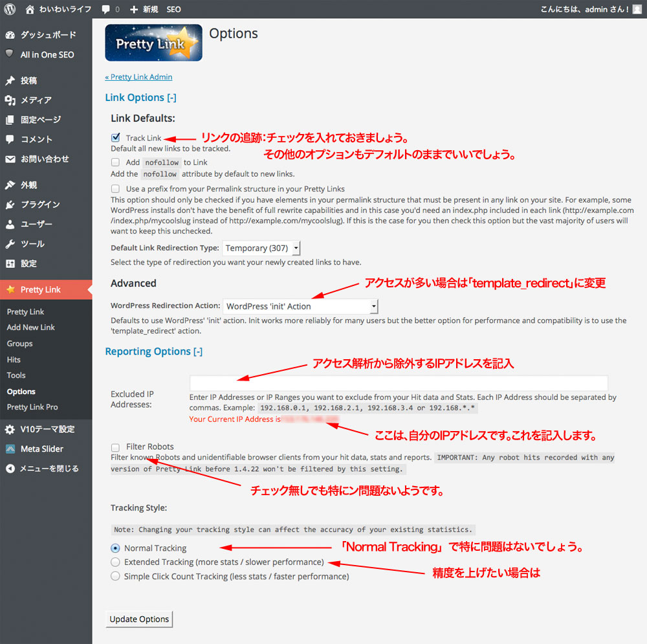This screenshot has height=644, width=647.
Task: Open the Hits submenu page
Action: pyautogui.click(x=14, y=360)
